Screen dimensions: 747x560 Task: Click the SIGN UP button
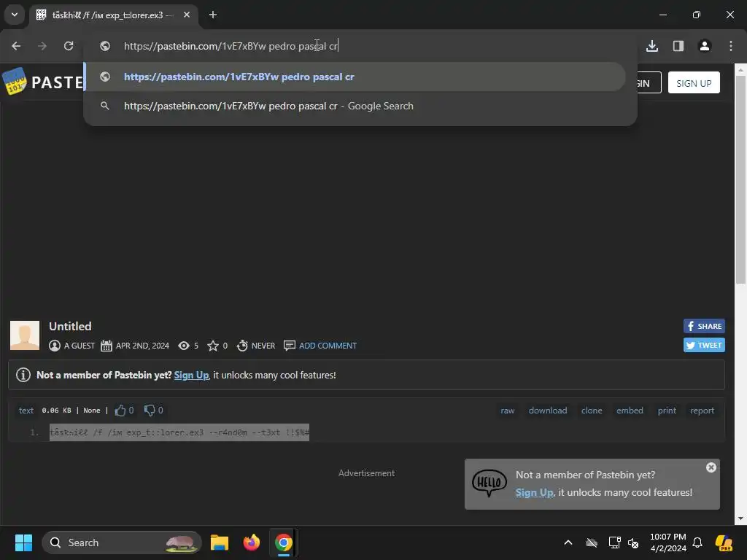(x=694, y=83)
